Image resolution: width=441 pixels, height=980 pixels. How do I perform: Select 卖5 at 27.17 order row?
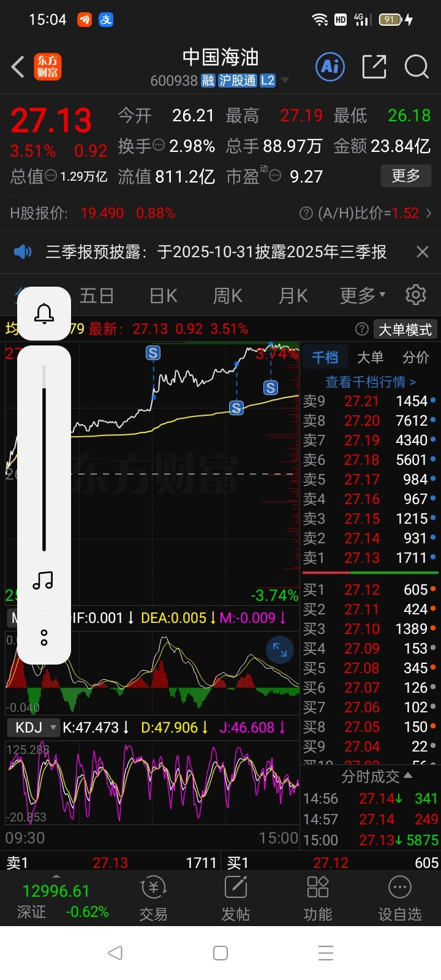pos(370,480)
